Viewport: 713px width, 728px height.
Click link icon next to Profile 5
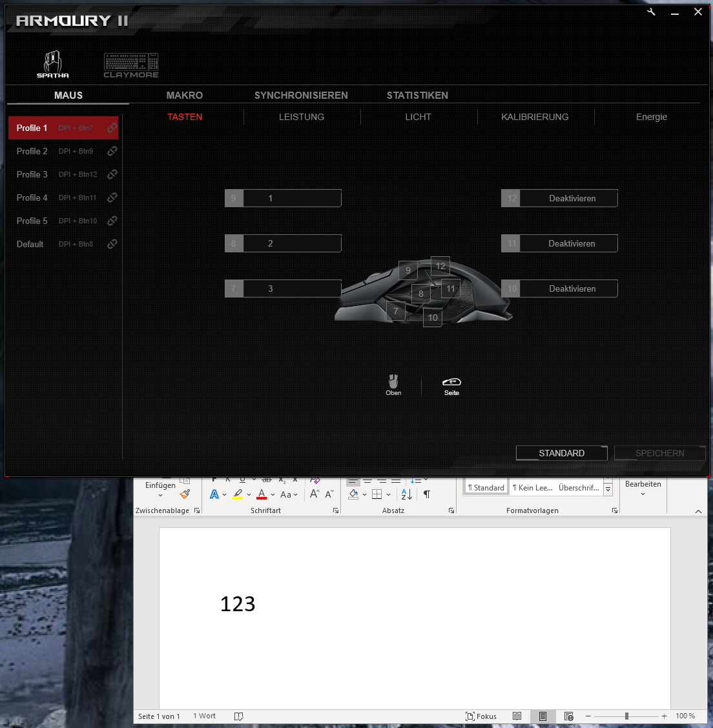[x=112, y=221]
